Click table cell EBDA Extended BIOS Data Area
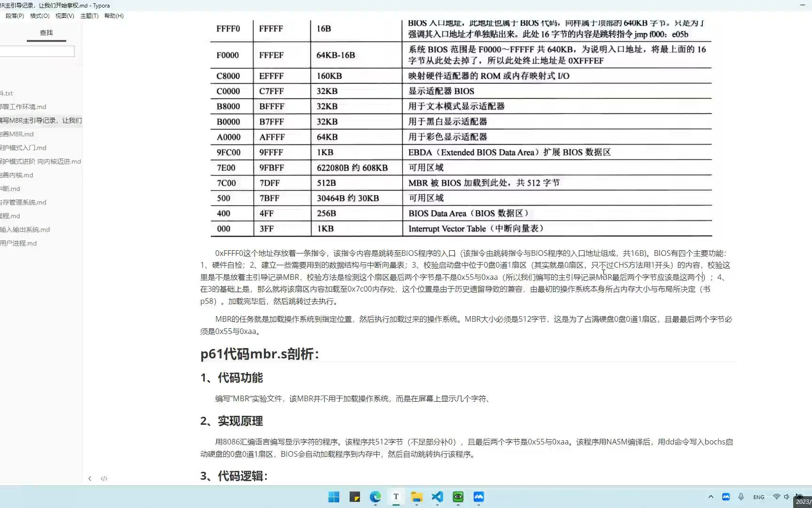This screenshot has height=508, width=812. click(509, 152)
